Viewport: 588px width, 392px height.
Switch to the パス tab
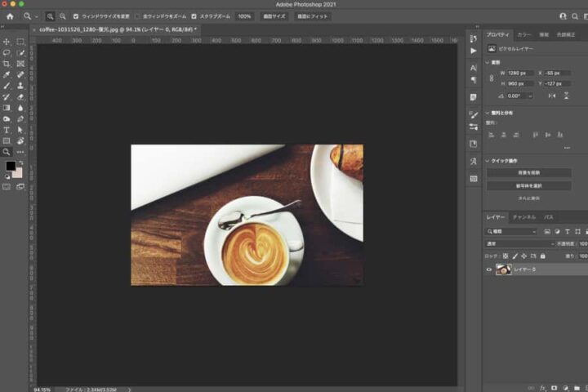[x=549, y=217]
